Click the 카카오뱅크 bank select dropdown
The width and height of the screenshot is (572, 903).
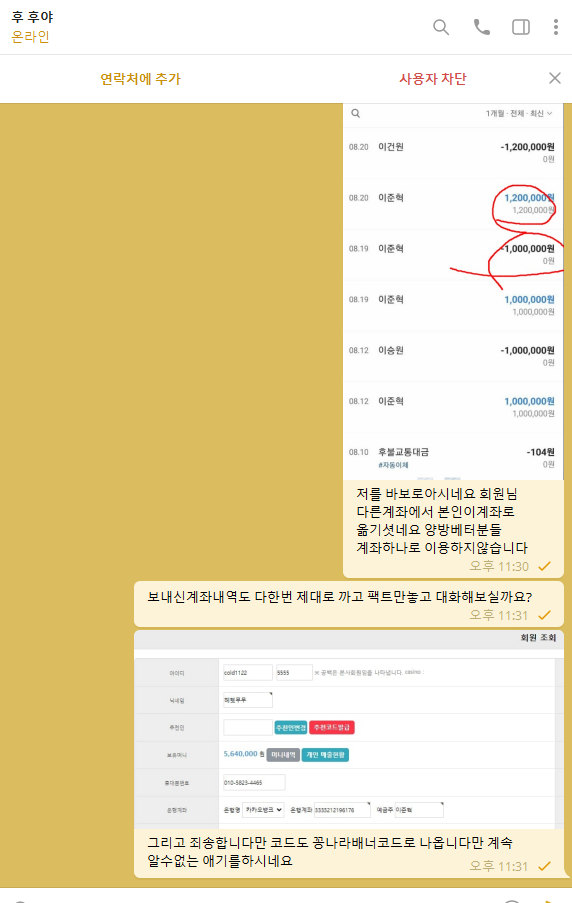pos(263,810)
